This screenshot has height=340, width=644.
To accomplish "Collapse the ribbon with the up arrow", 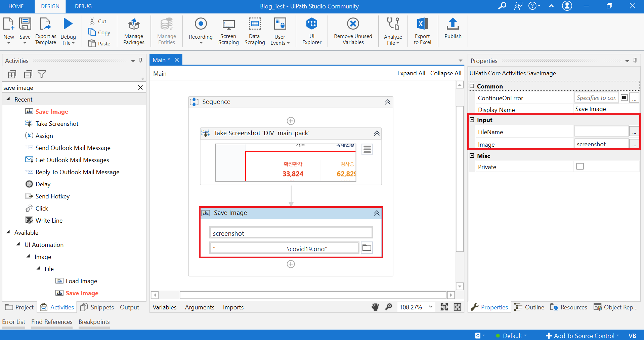I will click(x=551, y=6).
